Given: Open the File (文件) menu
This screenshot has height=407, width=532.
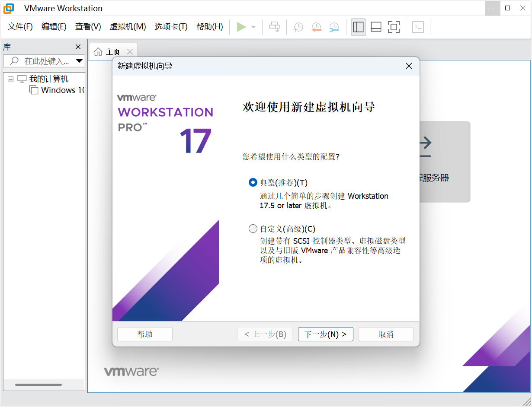Looking at the screenshot, I should 20,27.
